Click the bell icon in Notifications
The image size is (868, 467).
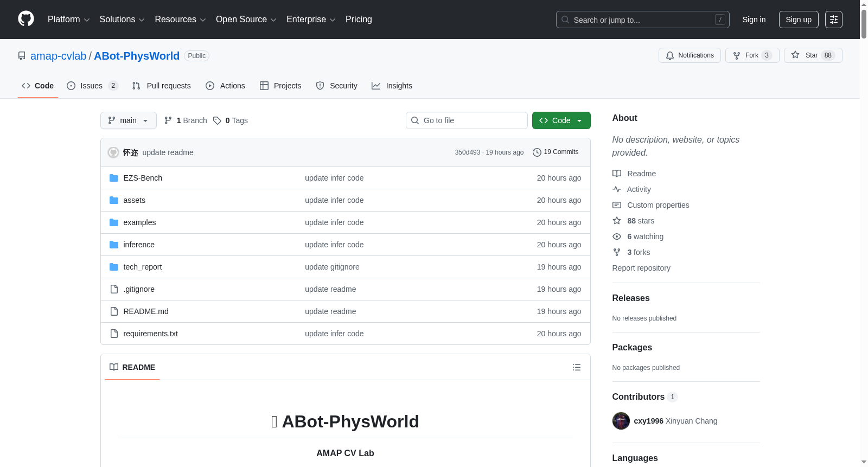point(670,55)
